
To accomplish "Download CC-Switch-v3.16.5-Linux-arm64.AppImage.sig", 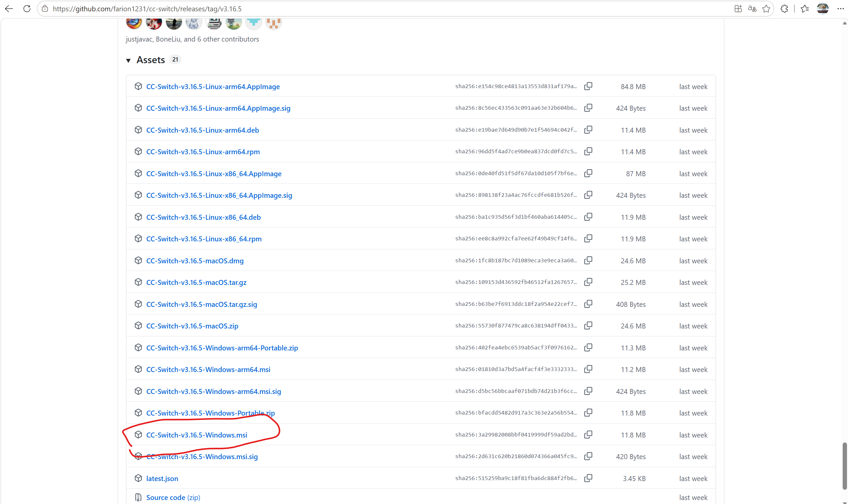I will (x=218, y=108).
